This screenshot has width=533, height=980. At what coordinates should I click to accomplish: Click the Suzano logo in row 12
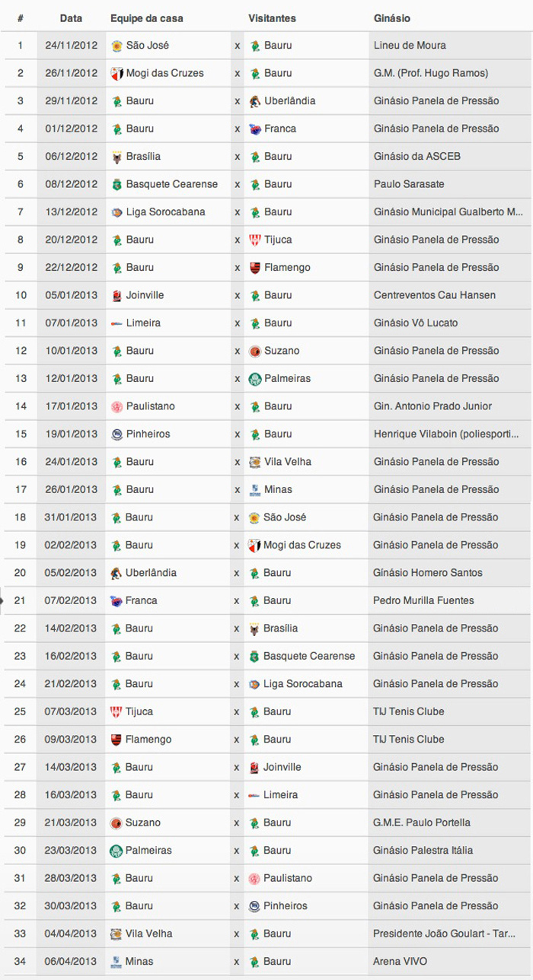click(255, 352)
